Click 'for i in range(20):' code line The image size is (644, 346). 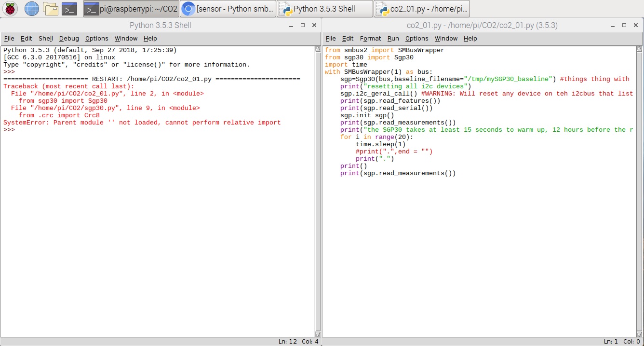click(x=377, y=137)
